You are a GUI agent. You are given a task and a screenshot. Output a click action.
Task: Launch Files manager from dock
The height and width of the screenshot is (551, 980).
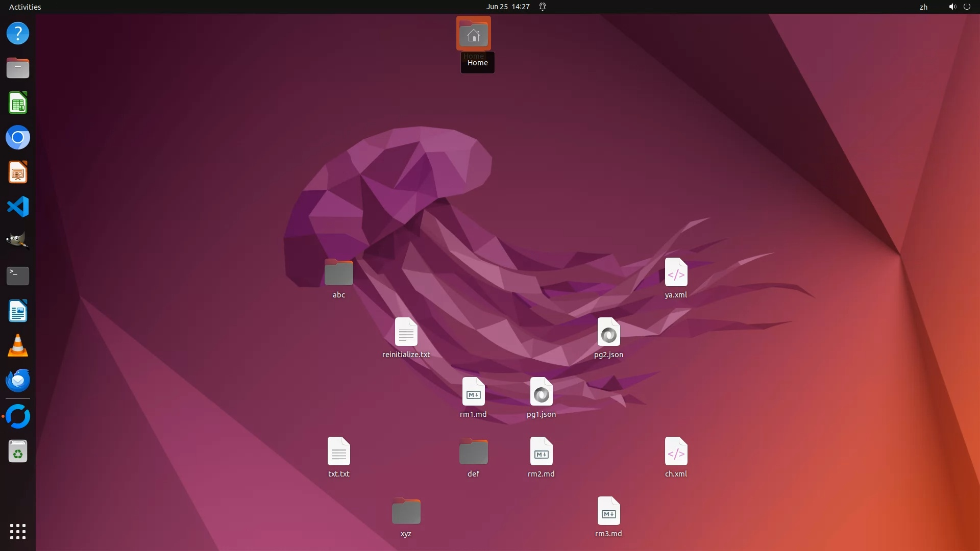[x=18, y=68]
